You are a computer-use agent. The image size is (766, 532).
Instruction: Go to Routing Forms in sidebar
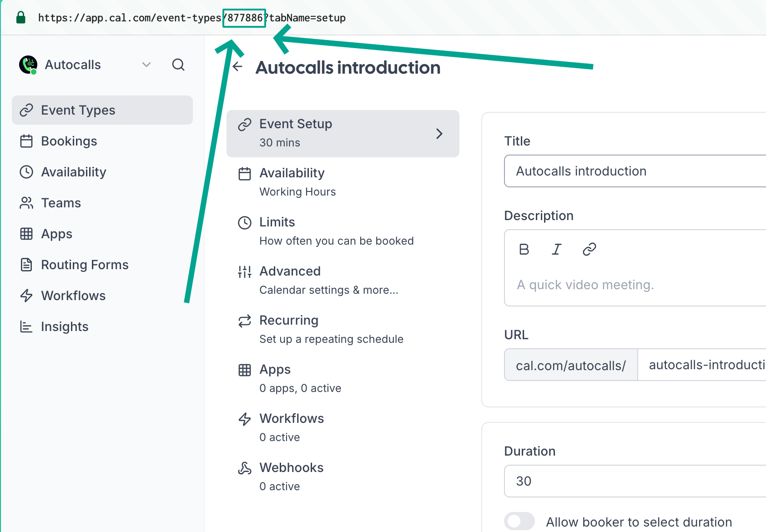[85, 265]
